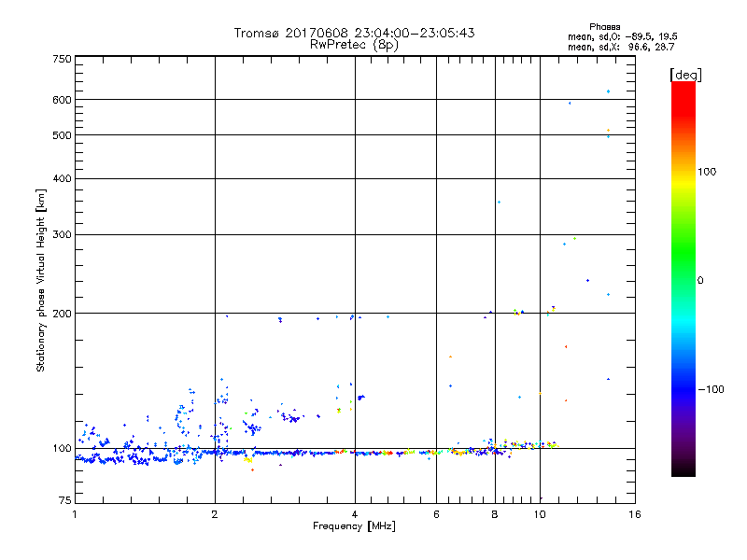
Task: Click the Stationary phase Virtual Height axis label
Action: pos(41,280)
